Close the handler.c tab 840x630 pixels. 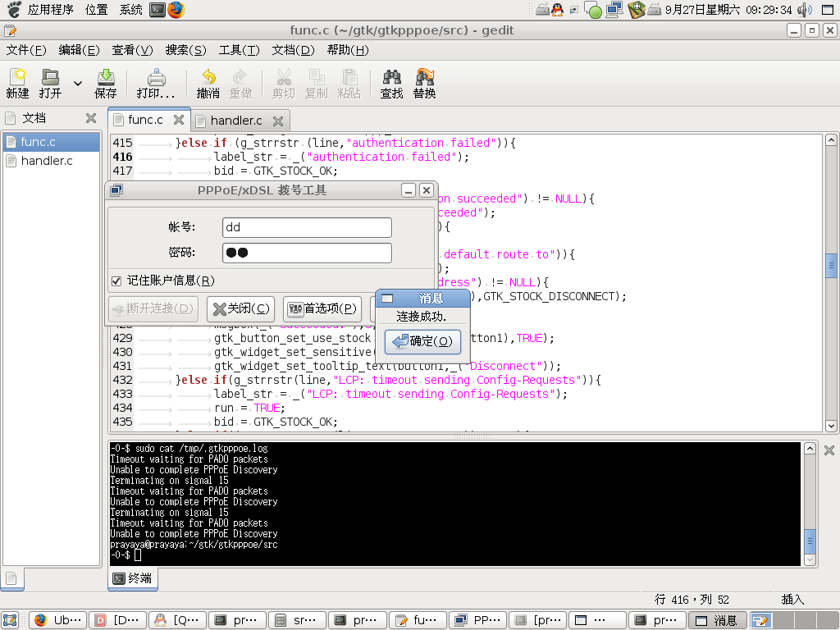click(x=278, y=121)
